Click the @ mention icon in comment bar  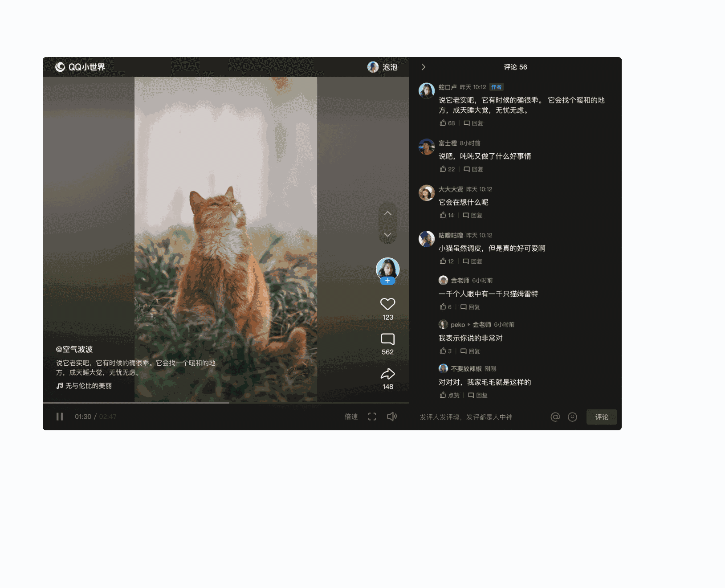555,417
